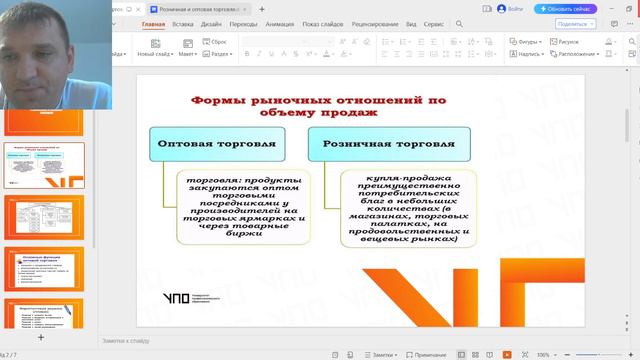640x360 pixels.
Task: Close the Розничная и оптовая торговля tab
Action: 245,9
